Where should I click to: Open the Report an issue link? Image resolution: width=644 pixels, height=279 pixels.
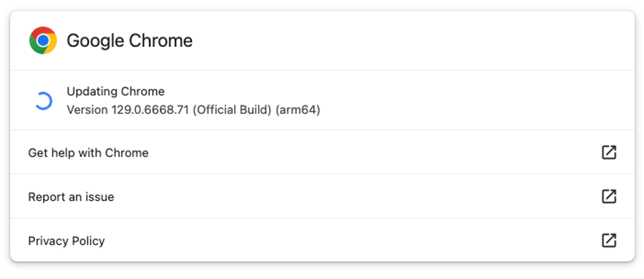(71, 197)
